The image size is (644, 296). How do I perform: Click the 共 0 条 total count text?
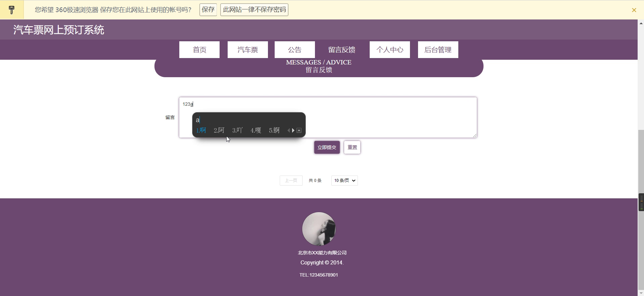(315, 181)
